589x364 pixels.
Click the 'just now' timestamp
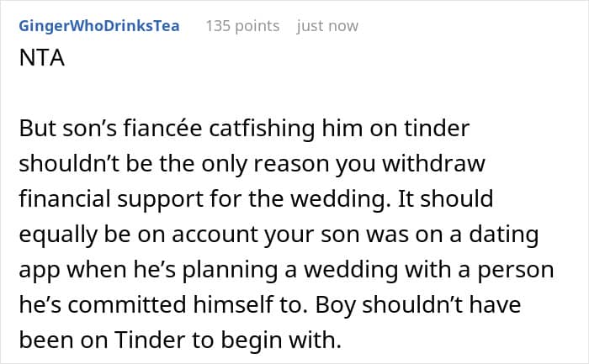(327, 26)
